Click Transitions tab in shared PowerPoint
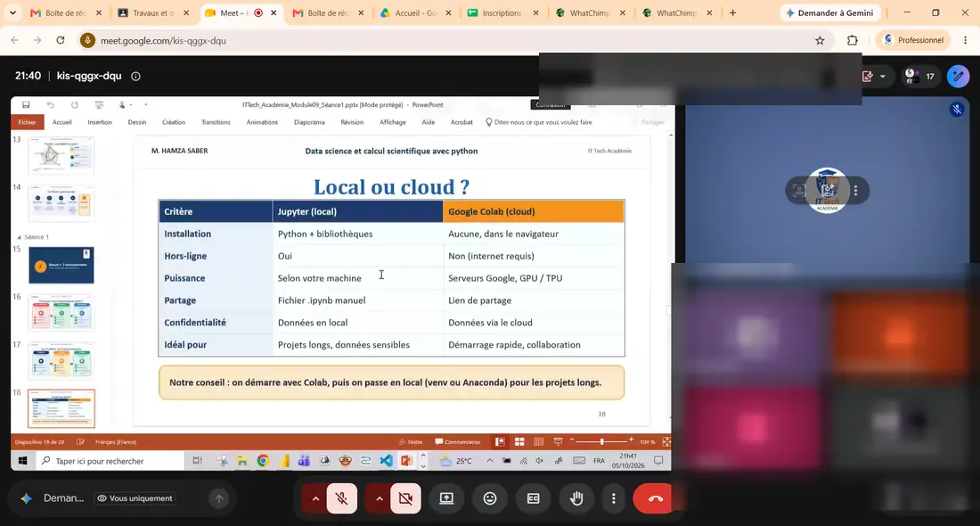980x526 pixels. click(x=216, y=123)
